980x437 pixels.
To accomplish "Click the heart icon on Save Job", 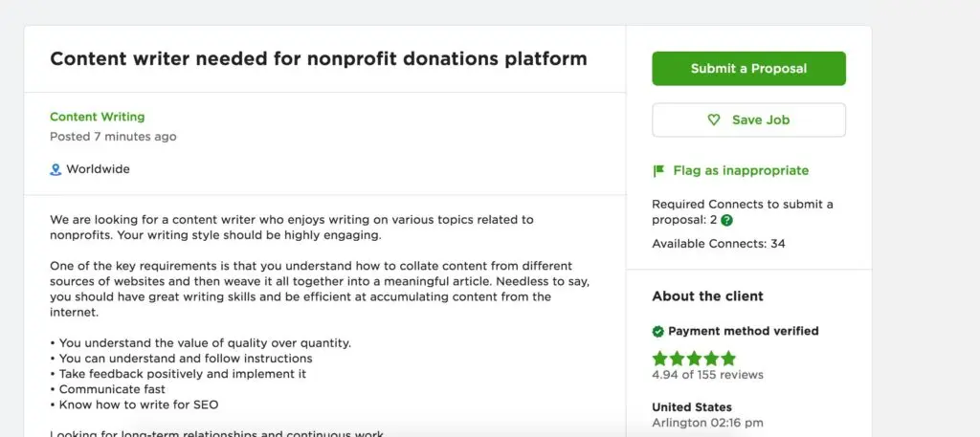I will (x=713, y=120).
